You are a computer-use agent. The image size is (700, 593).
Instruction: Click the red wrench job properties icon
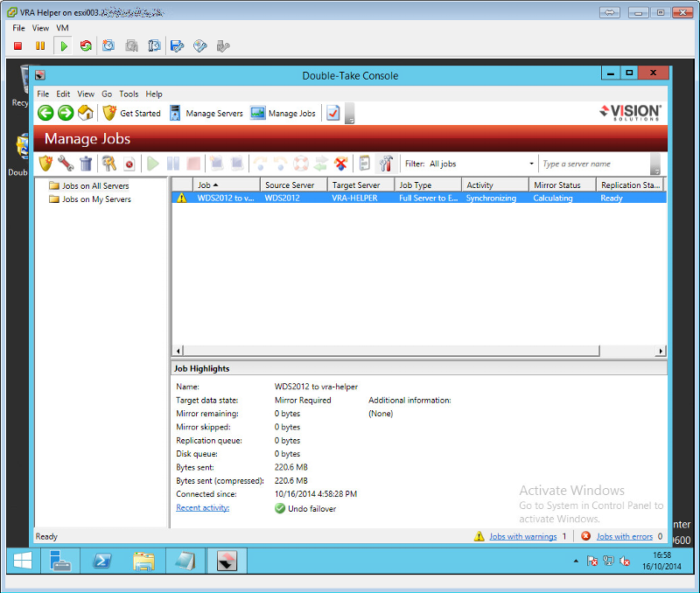(x=66, y=164)
